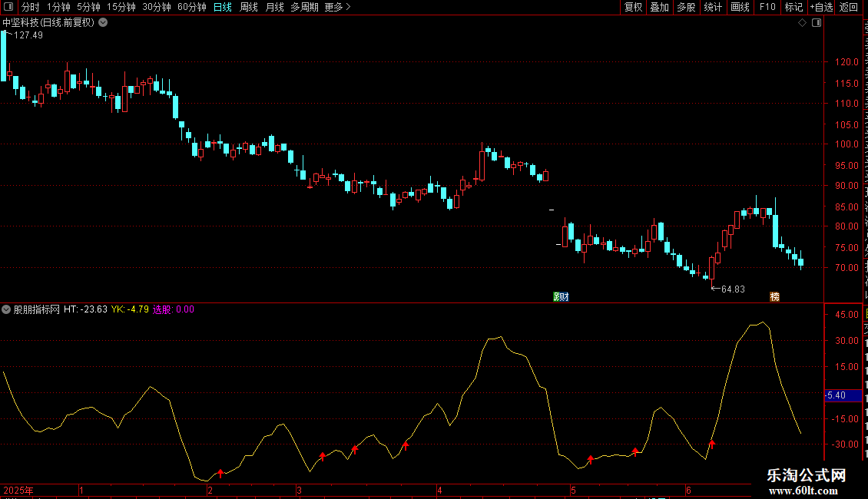Click the stock title 中坚科技(日线.前复权)
The width and height of the screenshot is (868, 499).
48,23
